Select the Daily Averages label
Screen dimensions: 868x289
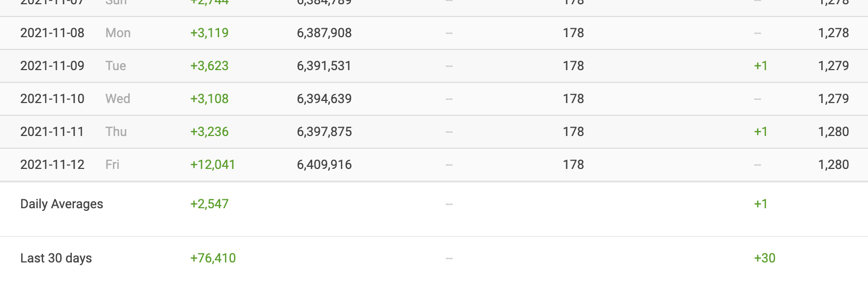click(x=62, y=204)
